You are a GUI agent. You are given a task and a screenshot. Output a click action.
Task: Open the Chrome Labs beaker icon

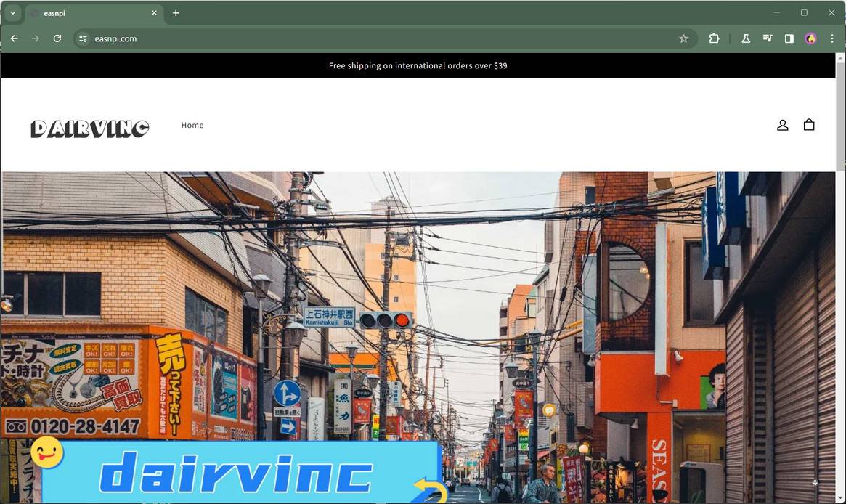(x=745, y=38)
